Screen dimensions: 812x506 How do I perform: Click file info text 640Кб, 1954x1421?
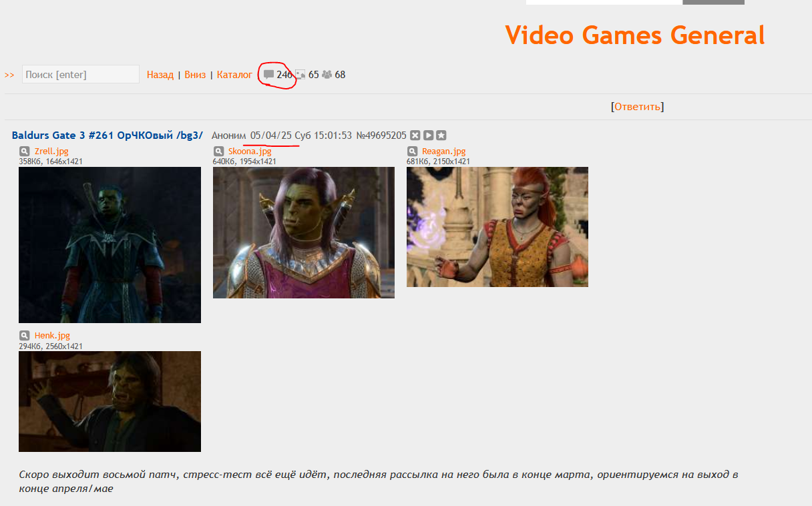[x=244, y=162]
